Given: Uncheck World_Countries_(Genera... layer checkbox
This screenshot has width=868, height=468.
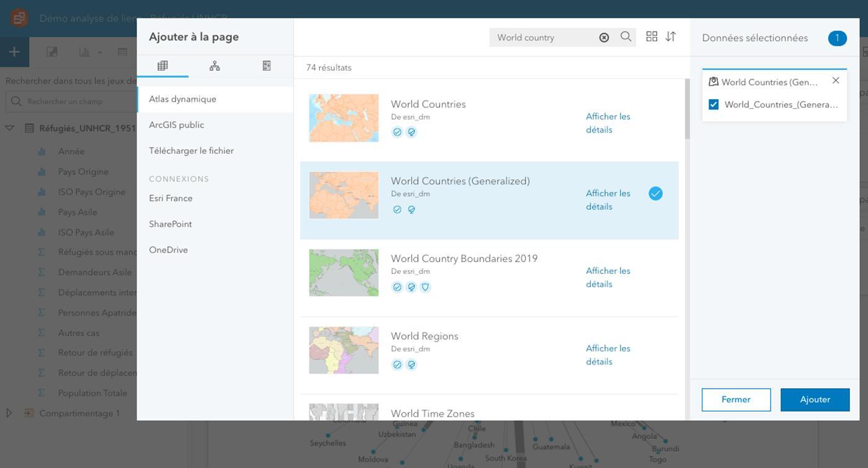Looking at the screenshot, I should [x=714, y=104].
